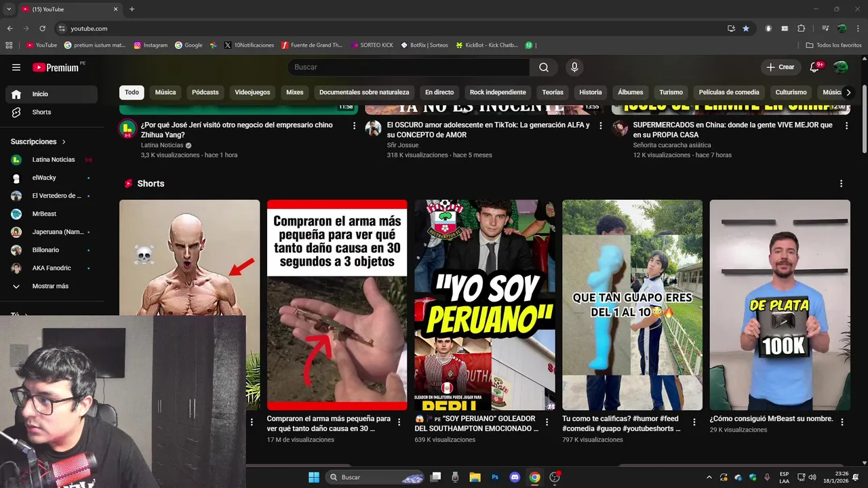The image size is (868, 488).
Task: Open the Shorts shelf options menu
Action: (842, 184)
